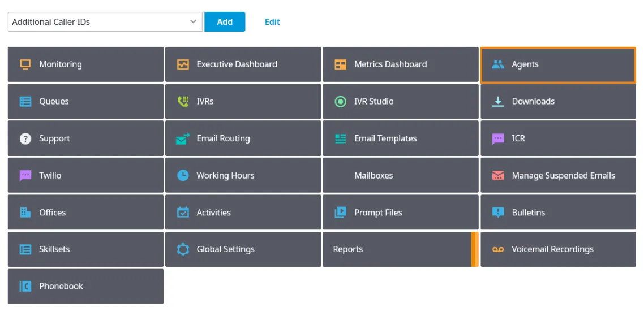Screen dimensions: 644x312
Task: Click the Executive Dashboard label
Action: click(x=237, y=64)
